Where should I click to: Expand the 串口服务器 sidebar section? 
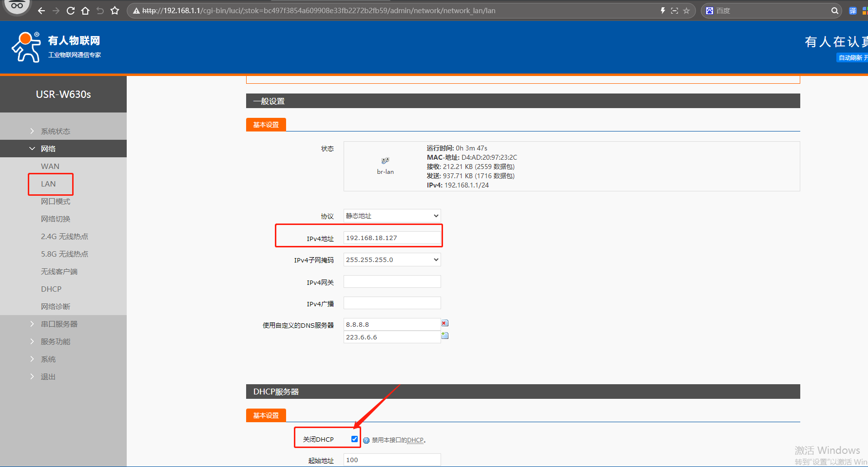point(59,324)
